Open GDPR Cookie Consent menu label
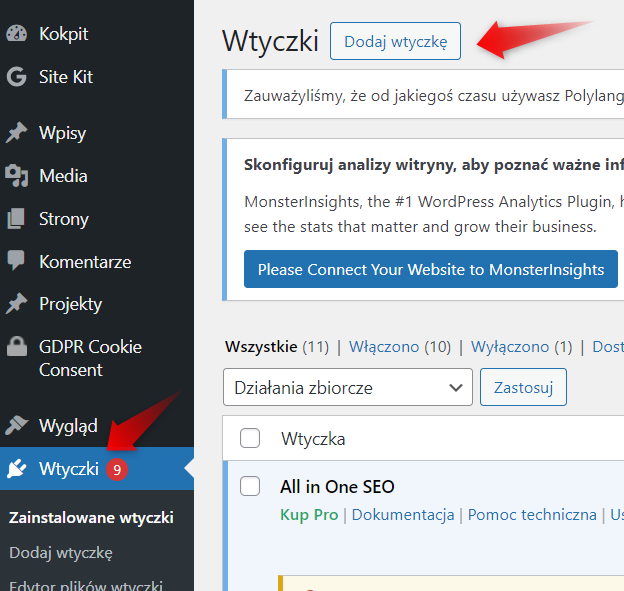This screenshot has height=591, width=624. pyautogui.click(x=90, y=358)
